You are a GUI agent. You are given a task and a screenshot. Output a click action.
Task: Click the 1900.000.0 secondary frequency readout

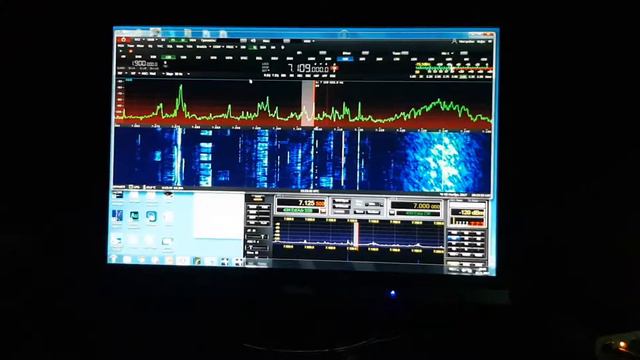(x=144, y=64)
